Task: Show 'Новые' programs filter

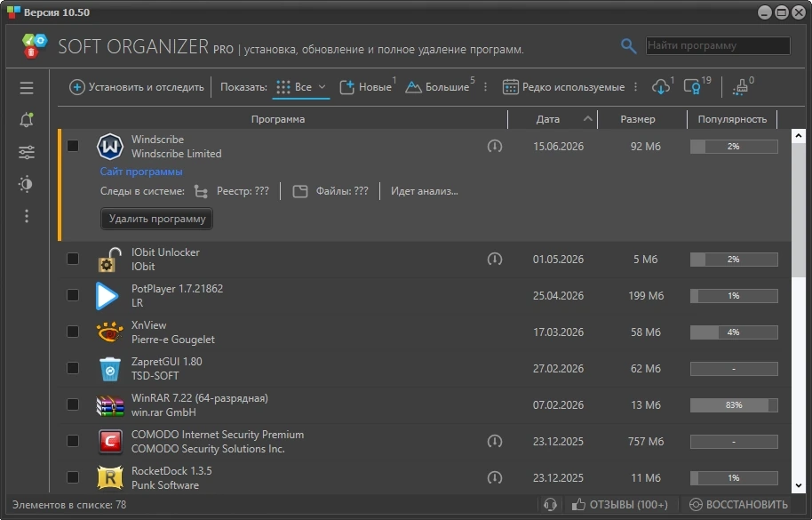Action: (x=366, y=87)
